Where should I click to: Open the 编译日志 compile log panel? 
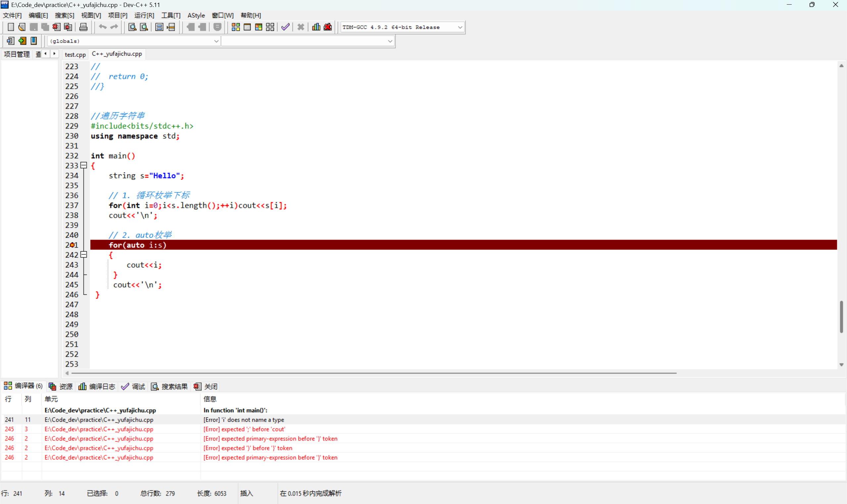point(97,387)
